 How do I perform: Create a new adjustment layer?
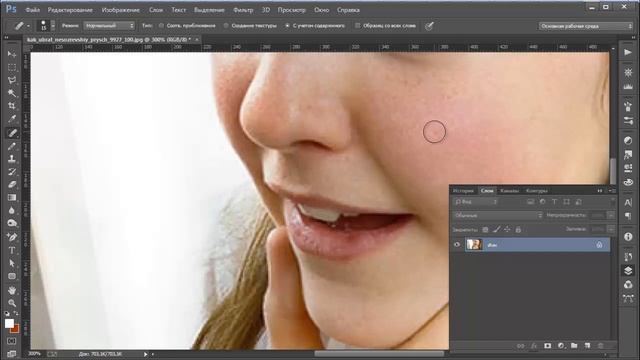click(561, 346)
